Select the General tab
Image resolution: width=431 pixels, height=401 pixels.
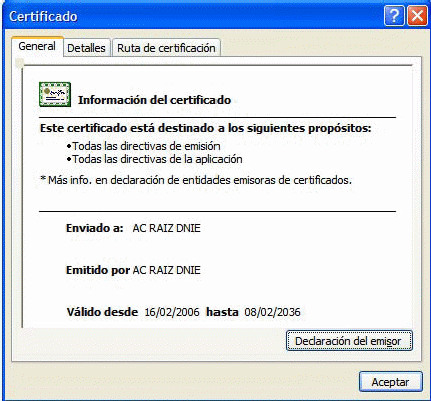point(37,46)
